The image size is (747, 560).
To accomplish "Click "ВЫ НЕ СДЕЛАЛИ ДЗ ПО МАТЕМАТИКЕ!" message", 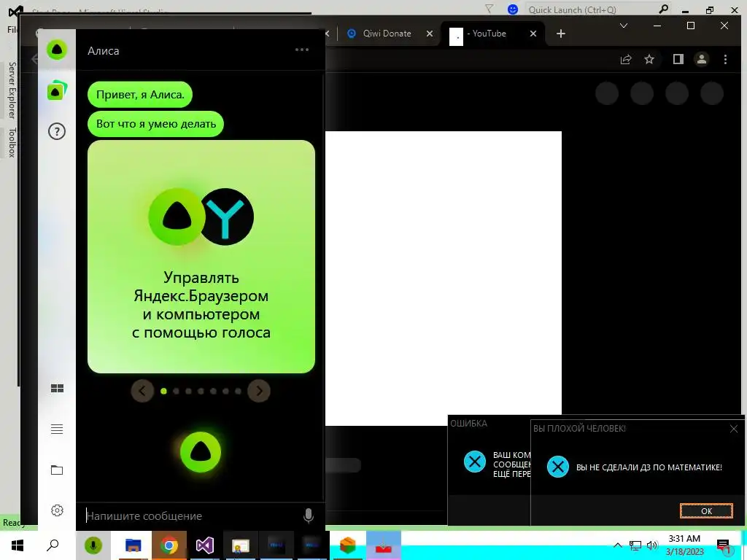I will 649,467.
